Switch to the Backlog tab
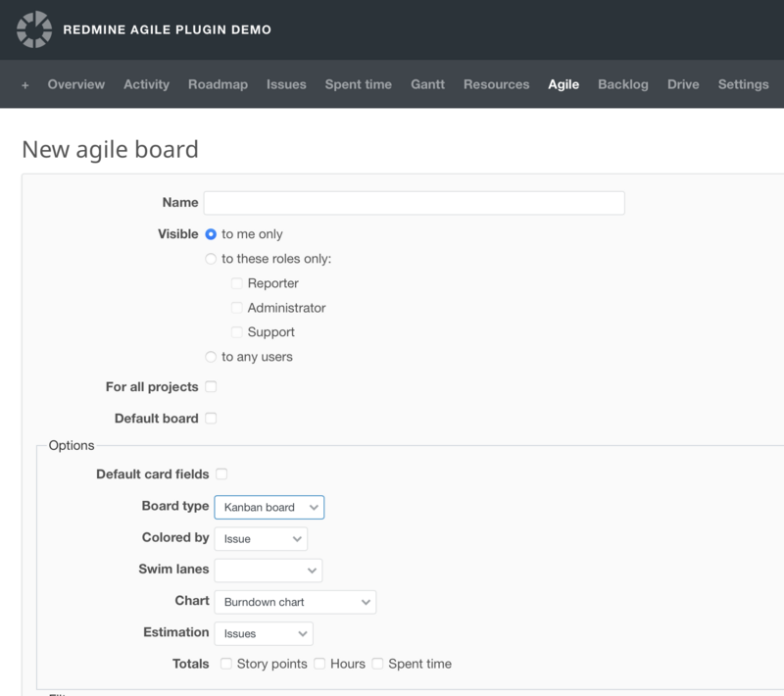Image resolution: width=784 pixels, height=696 pixels. [x=623, y=84]
